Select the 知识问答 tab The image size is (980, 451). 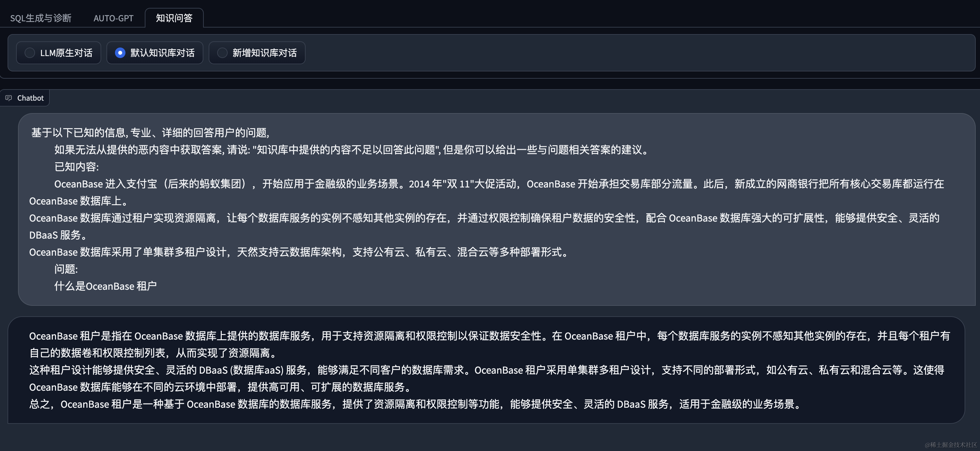pos(174,18)
